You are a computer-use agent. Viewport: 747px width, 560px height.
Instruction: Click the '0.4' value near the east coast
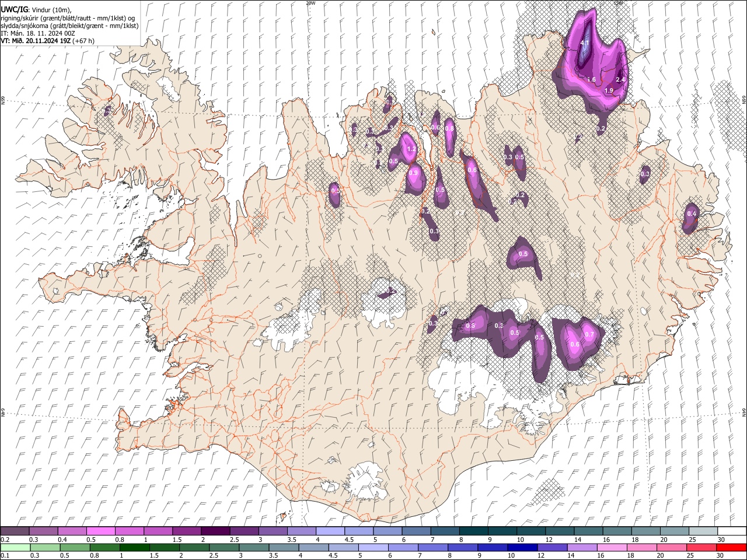[692, 214]
